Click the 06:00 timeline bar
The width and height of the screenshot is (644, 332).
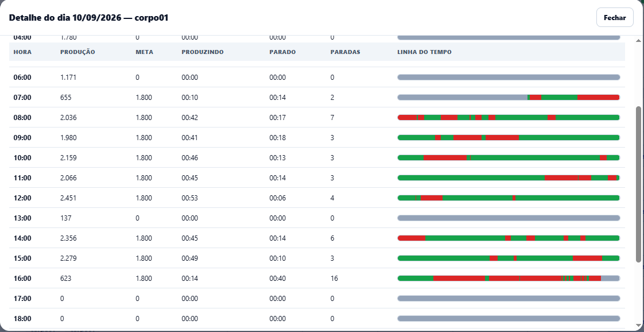tap(509, 77)
